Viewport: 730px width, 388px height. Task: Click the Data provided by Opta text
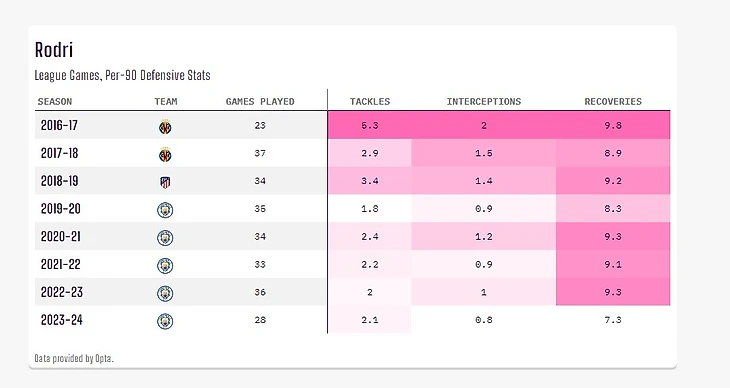(x=74, y=358)
